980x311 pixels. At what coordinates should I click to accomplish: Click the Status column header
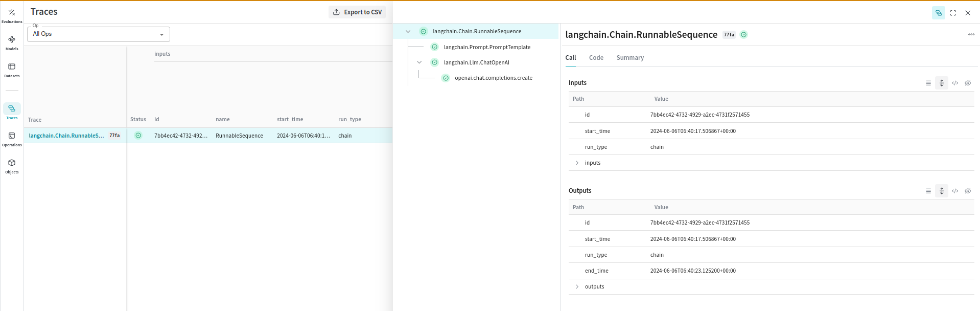(138, 120)
